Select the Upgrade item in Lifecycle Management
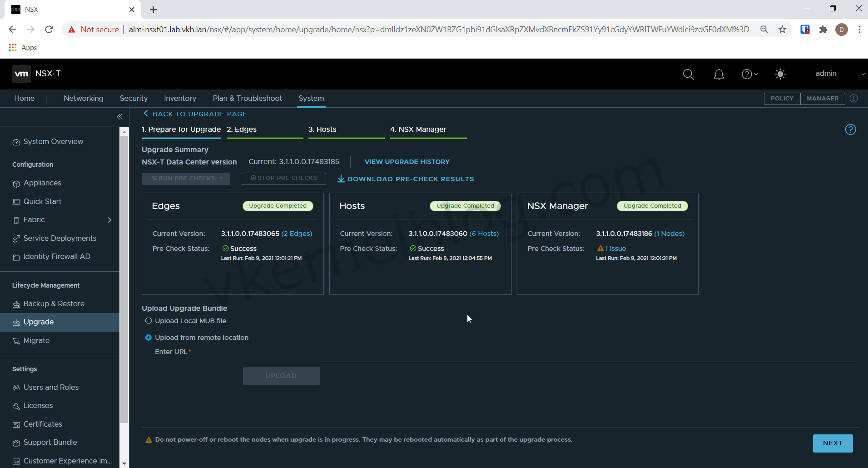The width and height of the screenshot is (868, 468). coord(38,322)
